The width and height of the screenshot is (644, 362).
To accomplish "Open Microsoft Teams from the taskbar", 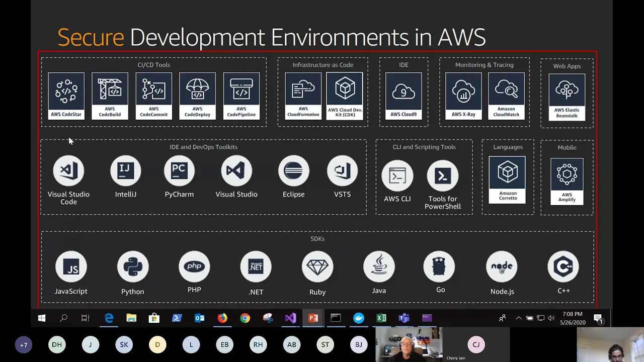I will coord(404,318).
